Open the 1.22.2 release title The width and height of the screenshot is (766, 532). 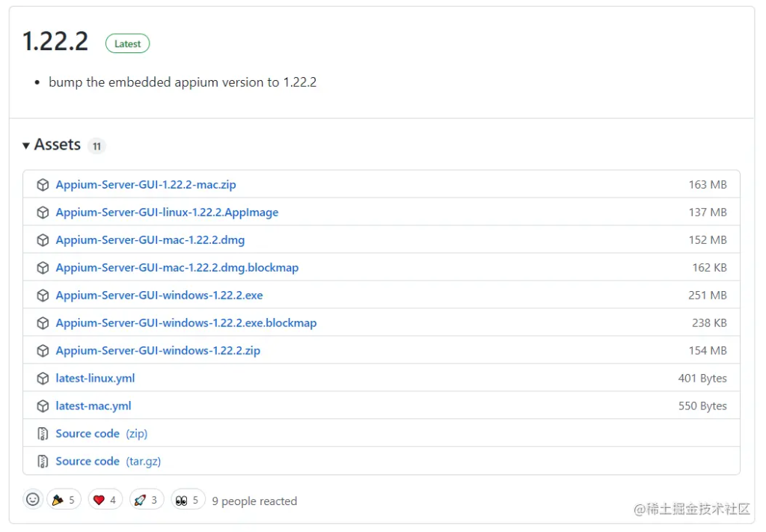tap(55, 41)
